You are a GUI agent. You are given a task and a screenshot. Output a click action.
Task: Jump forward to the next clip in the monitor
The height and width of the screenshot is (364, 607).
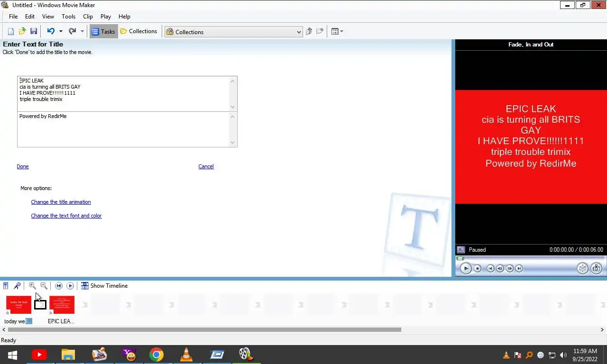(519, 268)
